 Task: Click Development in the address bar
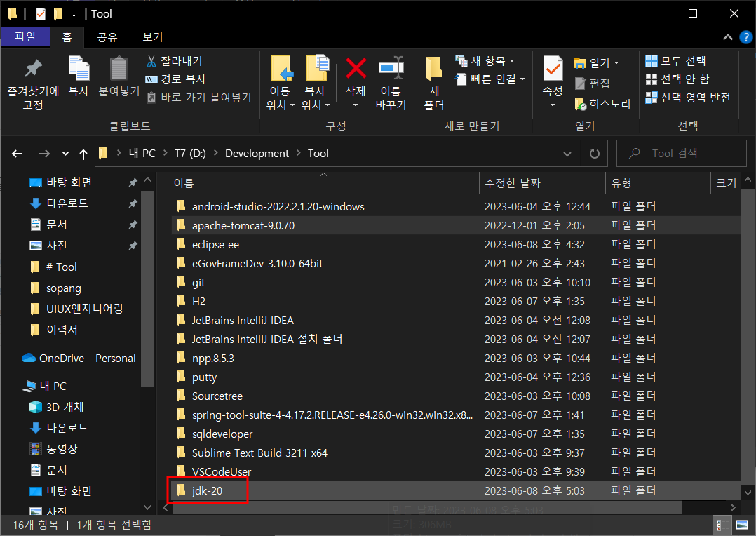(257, 154)
